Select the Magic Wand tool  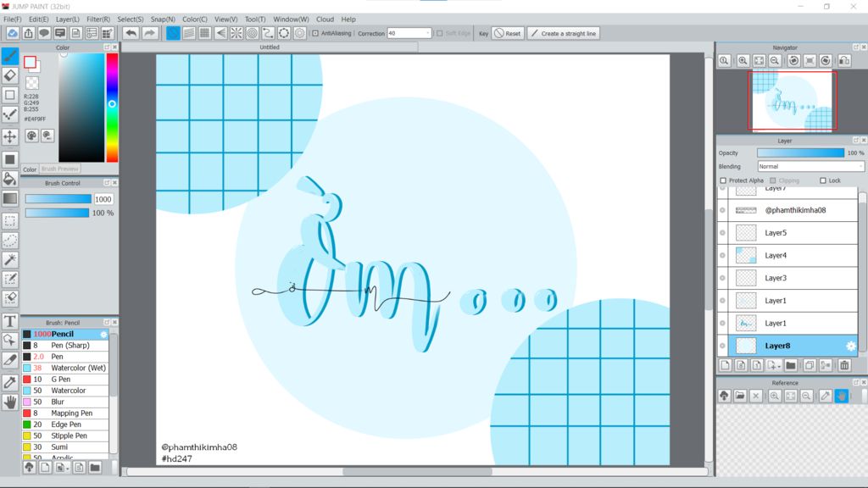tap(10, 259)
